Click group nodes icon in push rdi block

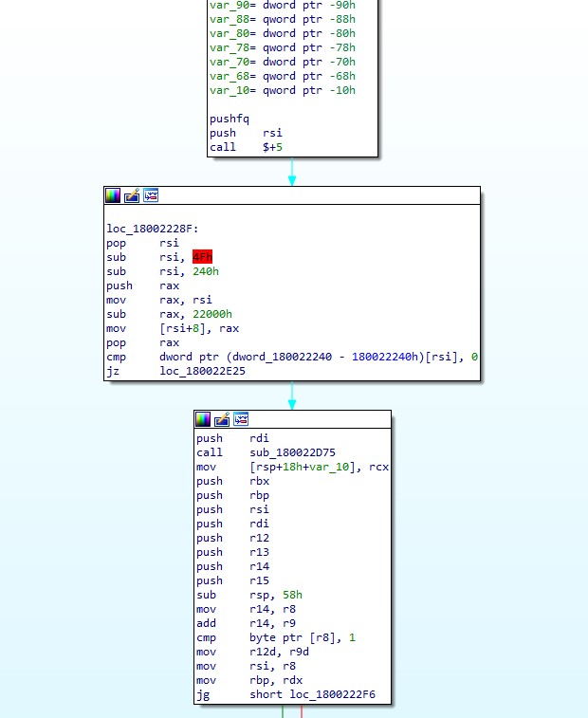(x=241, y=419)
